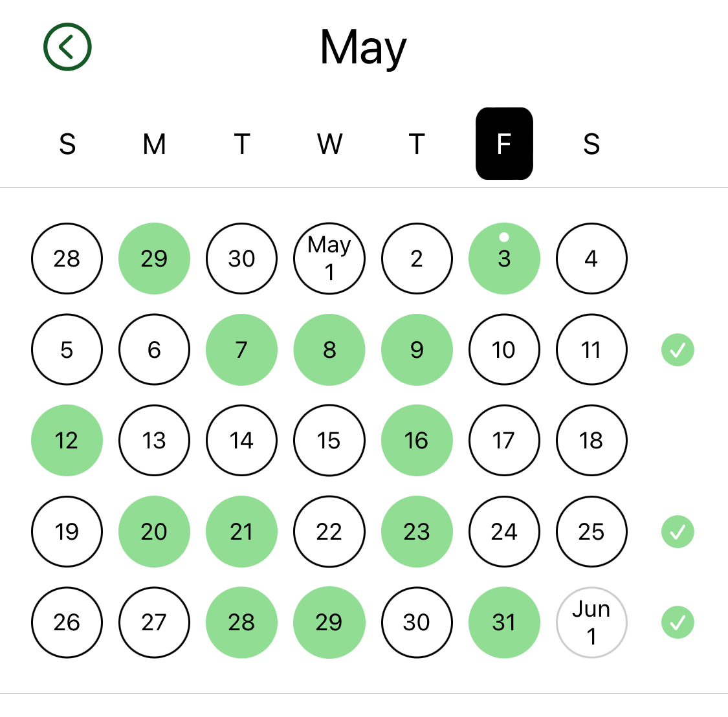Click the checkmark icon beside week of May 5
The width and height of the screenshot is (728, 717).
(678, 350)
